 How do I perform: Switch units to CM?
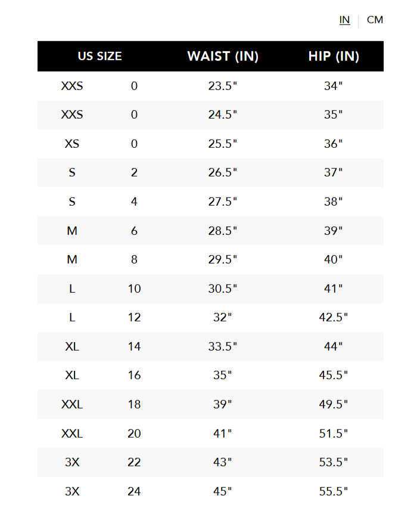click(x=375, y=20)
